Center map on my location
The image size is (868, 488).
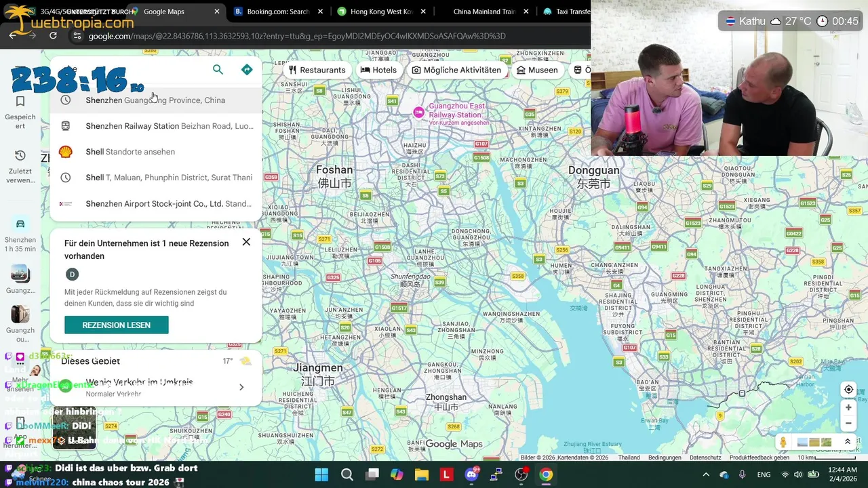(x=848, y=389)
